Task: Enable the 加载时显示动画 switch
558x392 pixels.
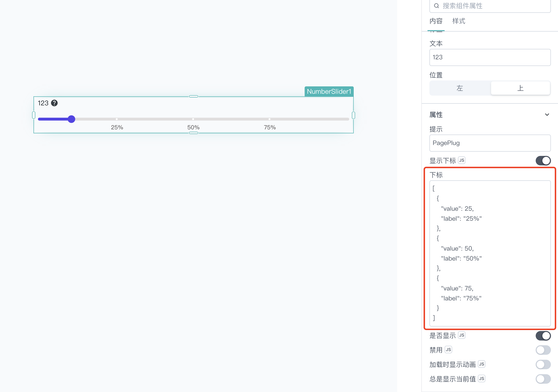Action: [543, 364]
